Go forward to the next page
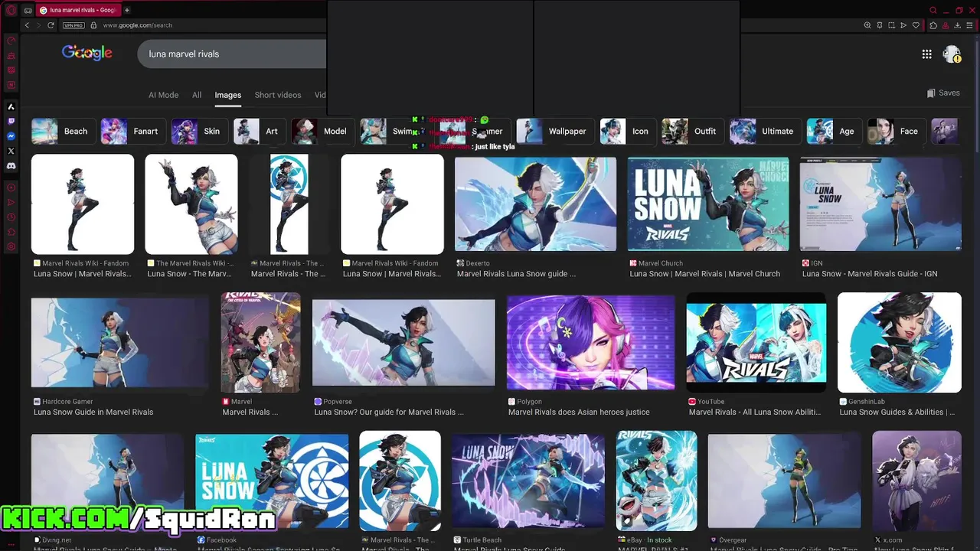The width and height of the screenshot is (980, 551). [x=38, y=25]
